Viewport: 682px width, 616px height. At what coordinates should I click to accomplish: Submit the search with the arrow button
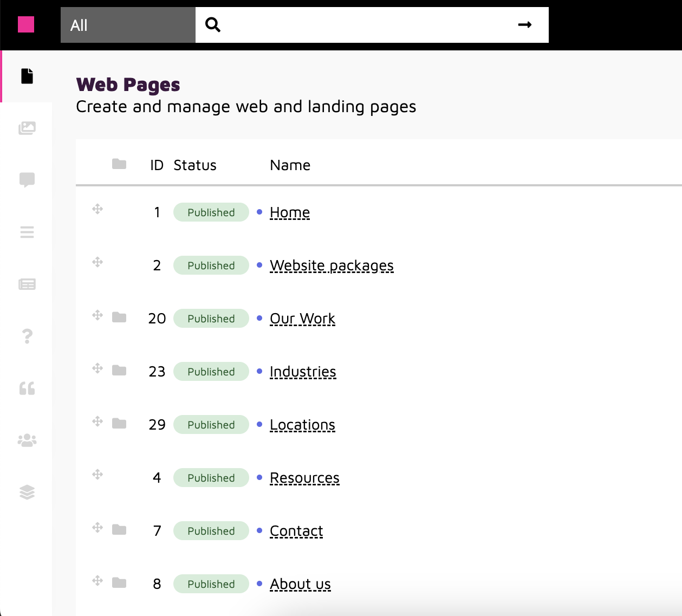(524, 24)
